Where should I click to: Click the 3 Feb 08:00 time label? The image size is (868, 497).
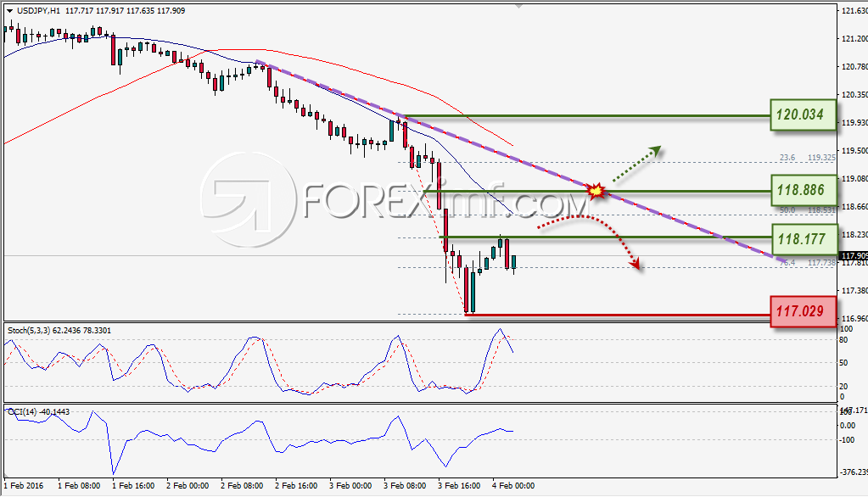tap(405, 486)
